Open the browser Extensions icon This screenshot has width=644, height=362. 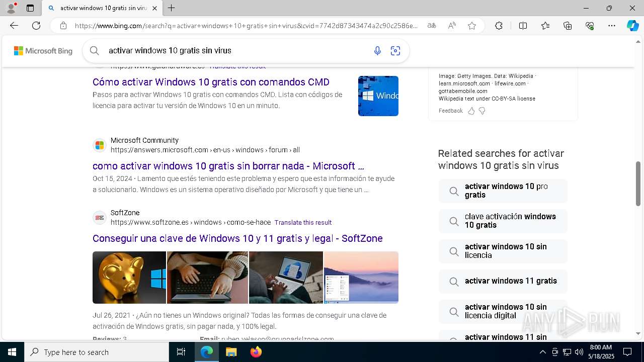coord(499,26)
